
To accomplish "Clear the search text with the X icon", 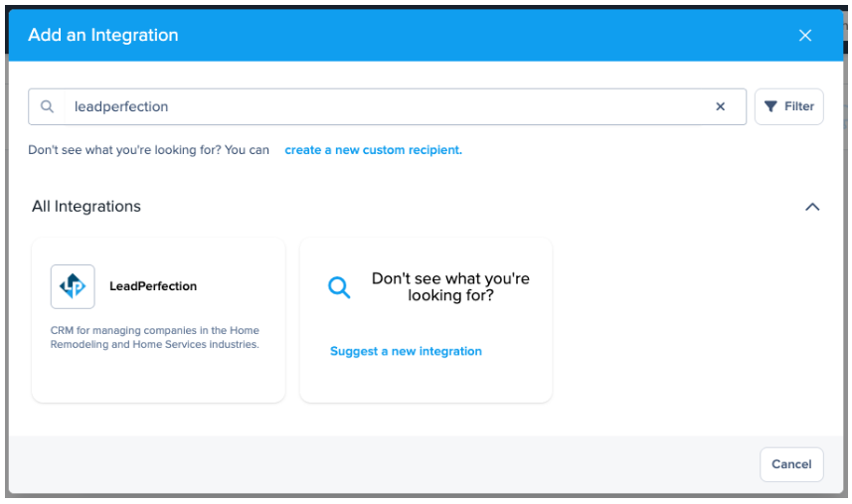I will [x=721, y=106].
